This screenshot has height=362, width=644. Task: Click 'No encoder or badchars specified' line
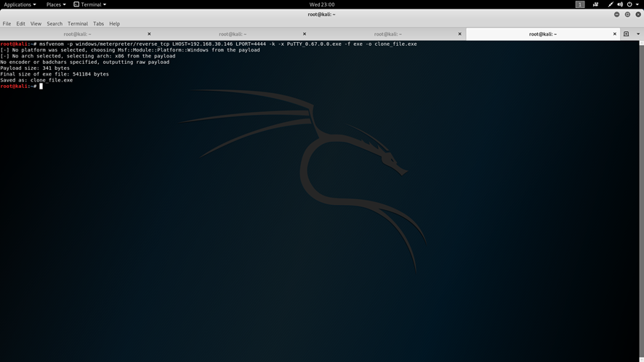point(84,63)
